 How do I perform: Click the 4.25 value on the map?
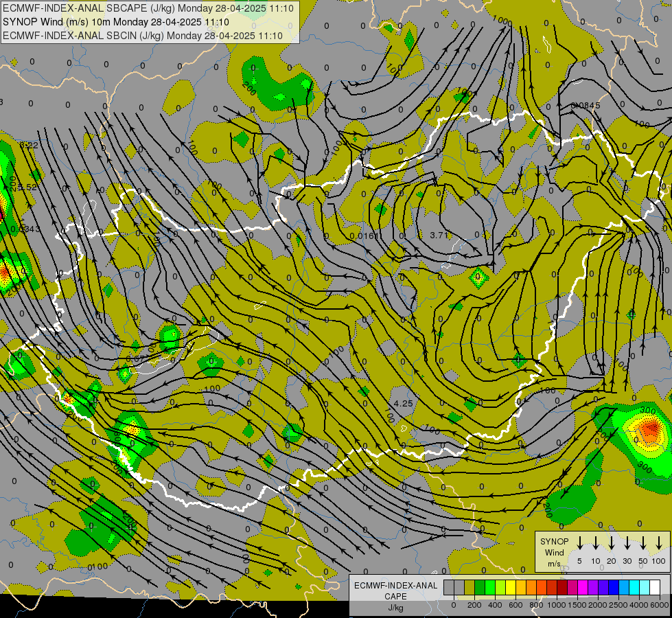pos(404,404)
